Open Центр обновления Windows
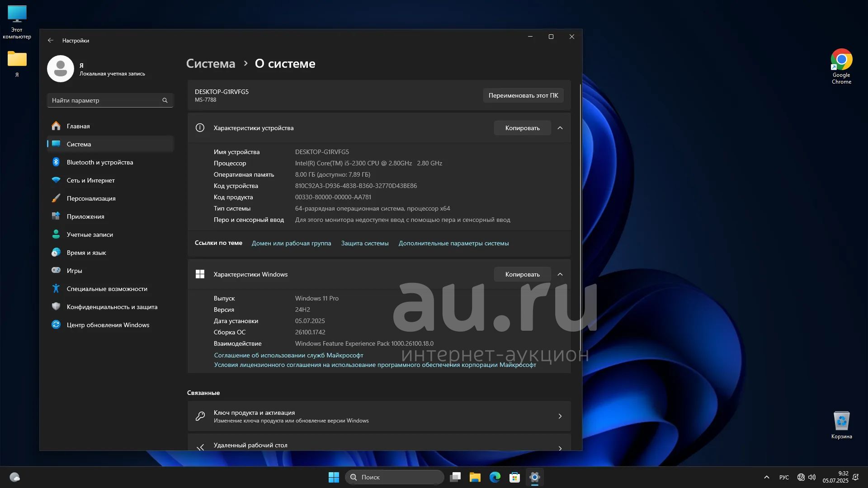 pyautogui.click(x=110, y=325)
